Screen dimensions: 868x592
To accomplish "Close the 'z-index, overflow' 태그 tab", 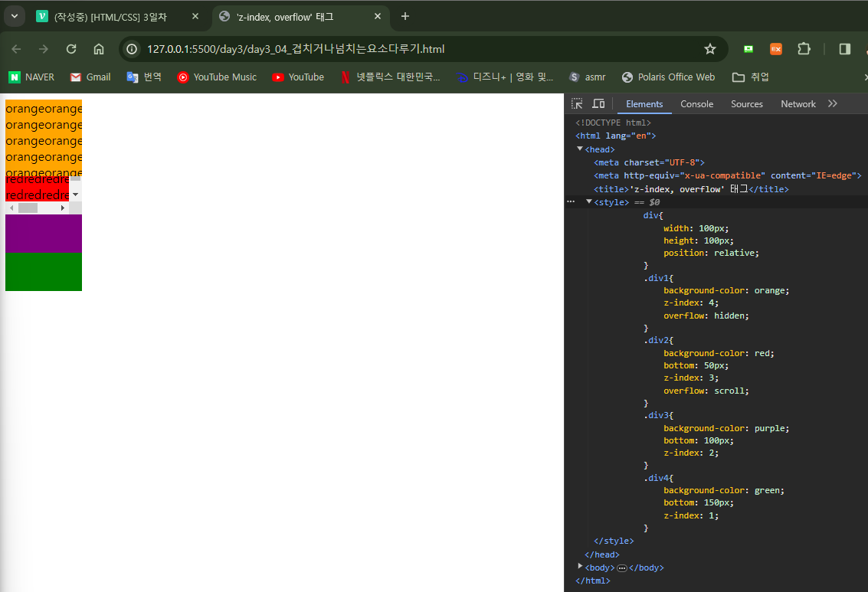I will pos(378,17).
